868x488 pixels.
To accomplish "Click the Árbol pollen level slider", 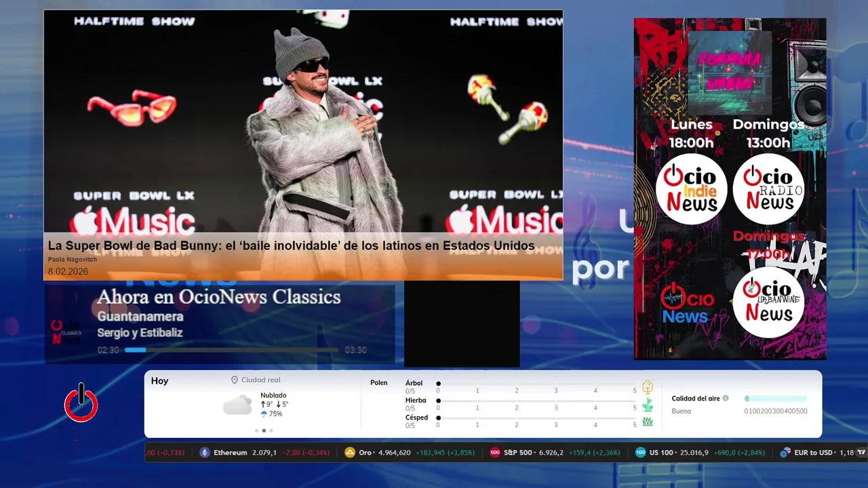I will coord(537,384).
